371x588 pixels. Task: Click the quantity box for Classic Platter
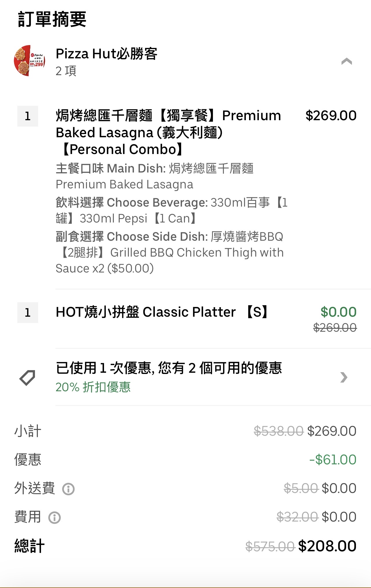[28, 313]
